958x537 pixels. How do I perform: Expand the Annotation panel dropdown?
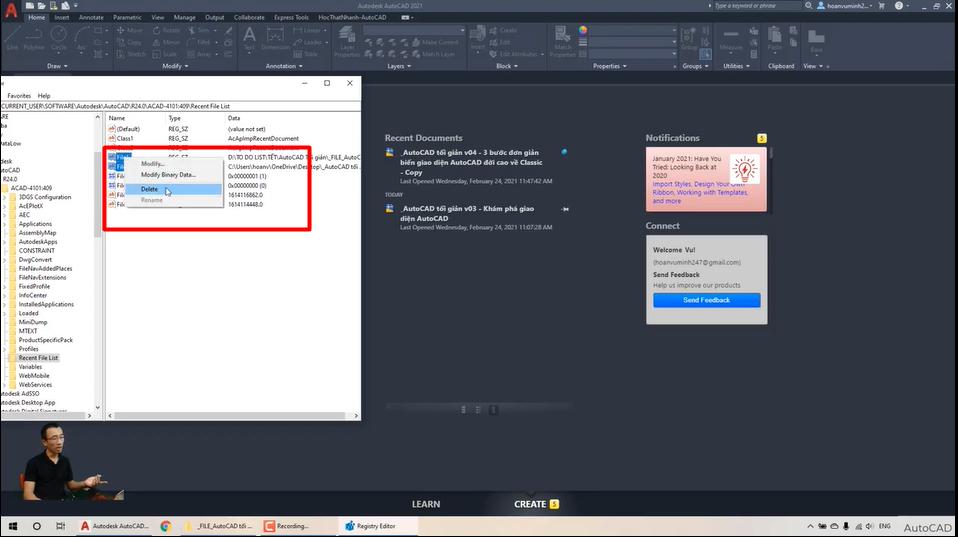point(284,66)
